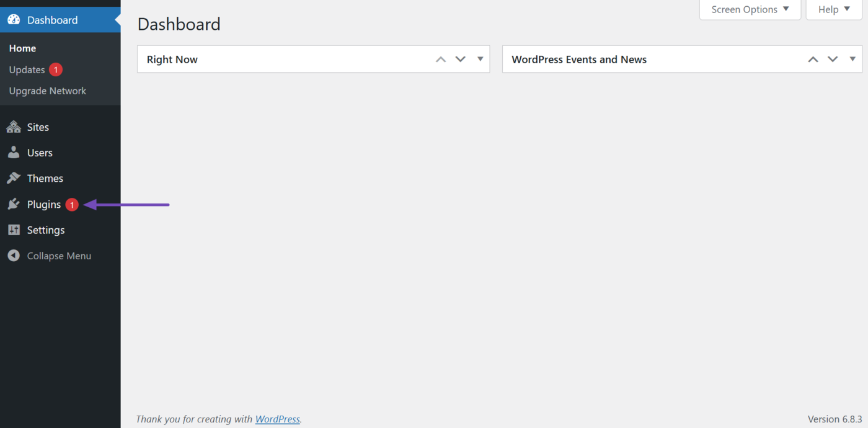
Task: Select Home in the Dashboard menu
Action: point(22,48)
